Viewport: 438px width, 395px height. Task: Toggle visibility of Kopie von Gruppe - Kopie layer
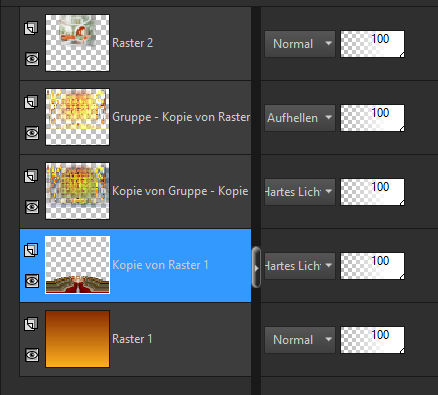click(x=32, y=207)
